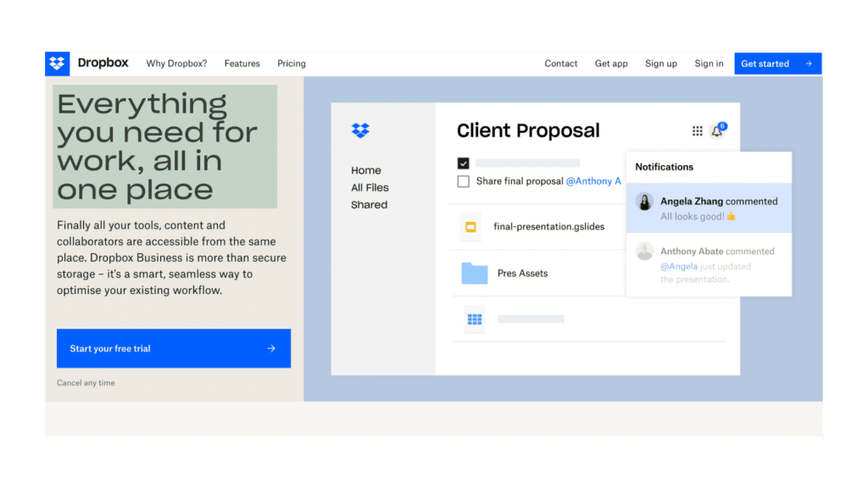Click the Google Slides file icon

470,227
